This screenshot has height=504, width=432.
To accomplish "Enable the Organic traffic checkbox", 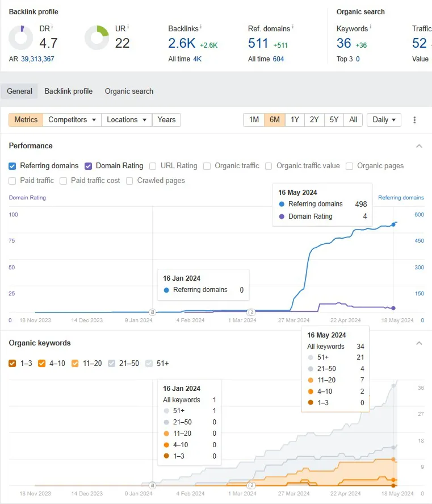I will [x=207, y=166].
